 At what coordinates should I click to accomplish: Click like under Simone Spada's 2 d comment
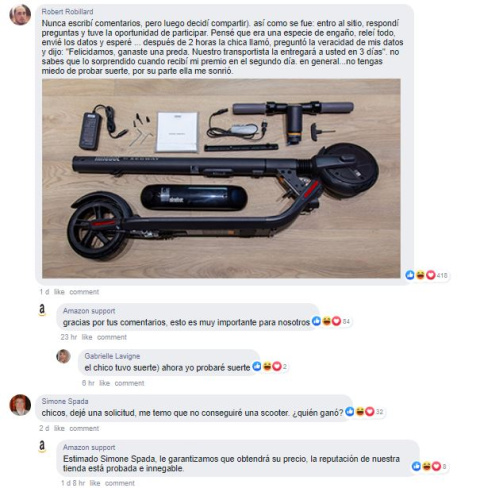click(59, 428)
